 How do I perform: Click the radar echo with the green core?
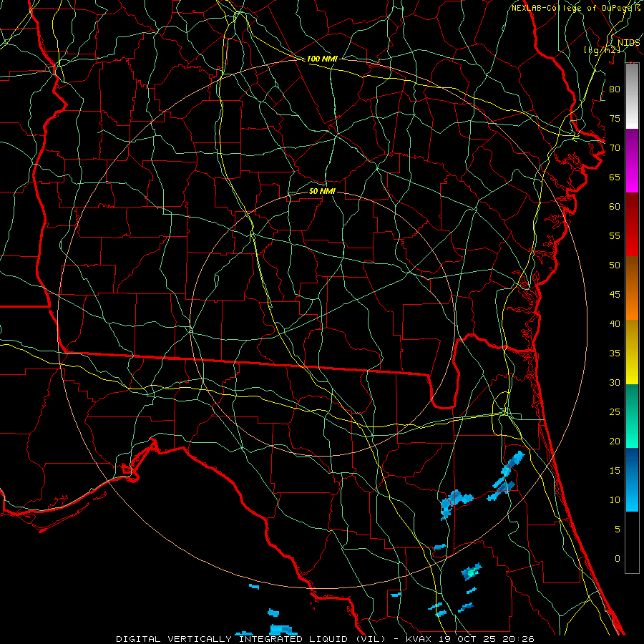[x=471, y=571]
